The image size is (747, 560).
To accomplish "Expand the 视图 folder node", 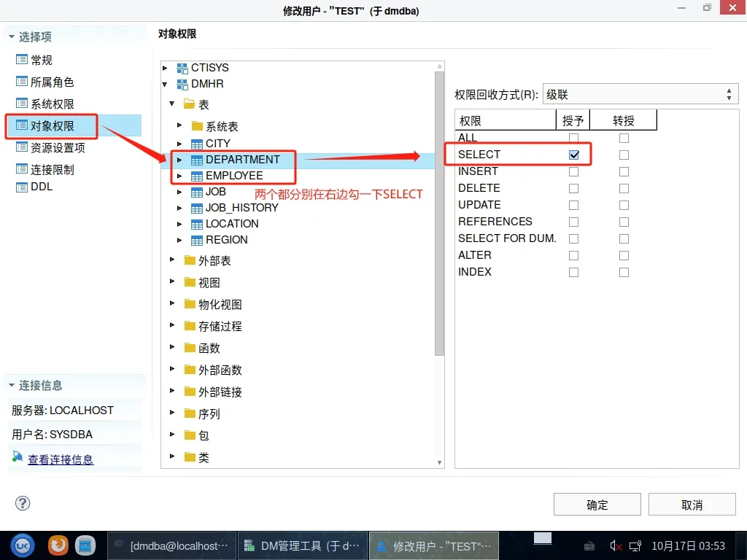I will [x=172, y=282].
